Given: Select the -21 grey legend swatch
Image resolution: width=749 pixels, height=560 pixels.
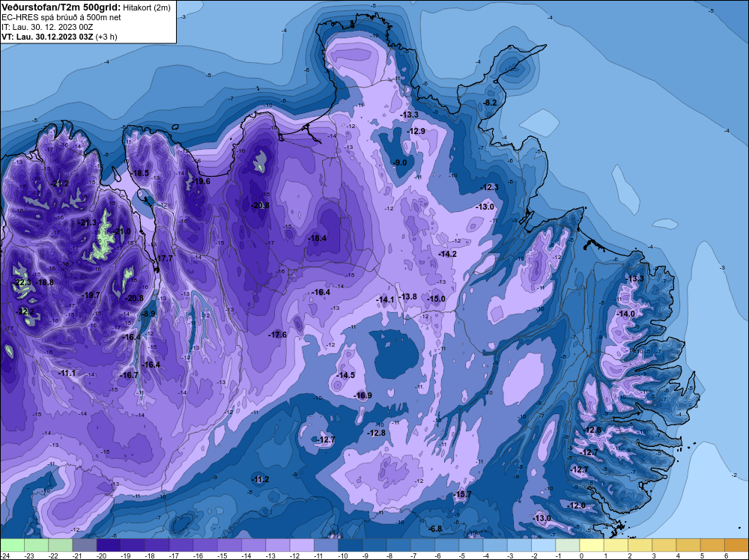Looking at the screenshot, I should [85, 545].
